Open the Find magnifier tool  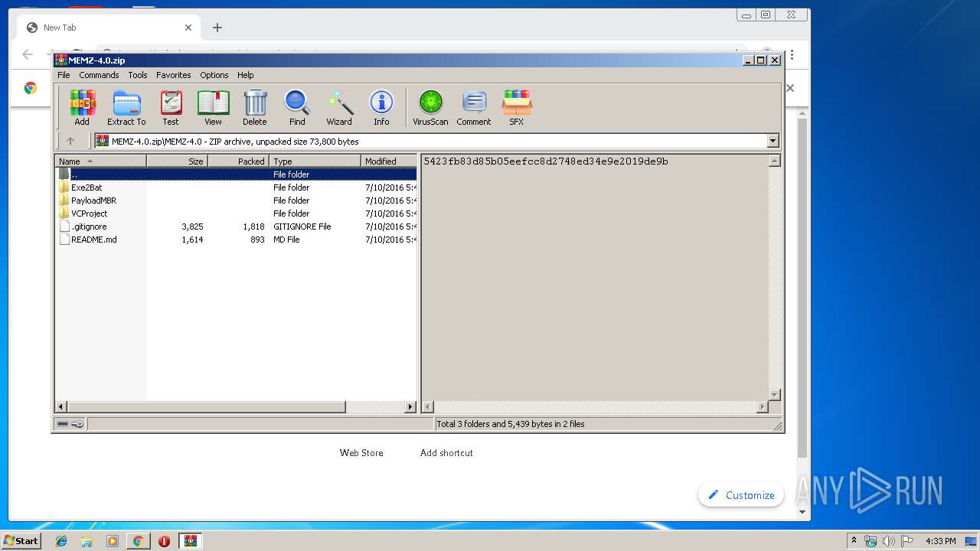[x=297, y=107]
